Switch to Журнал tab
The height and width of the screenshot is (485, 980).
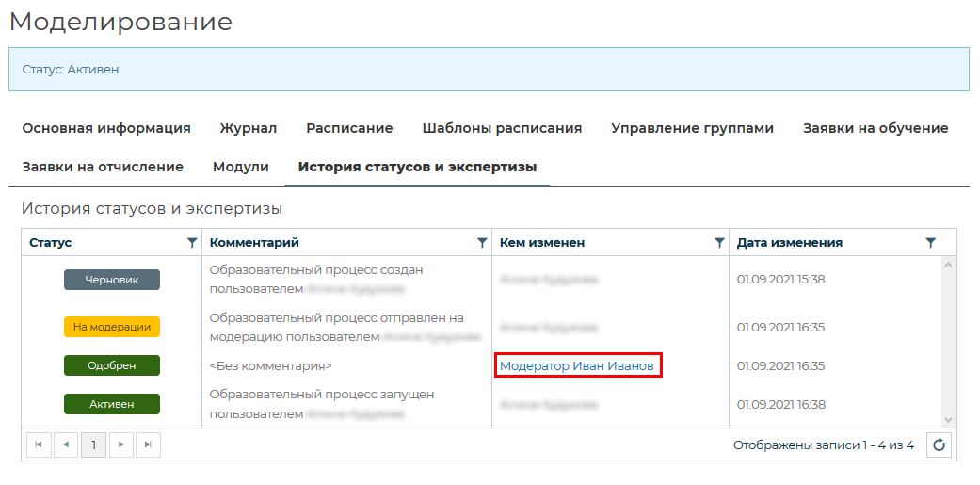coord(248,128)
